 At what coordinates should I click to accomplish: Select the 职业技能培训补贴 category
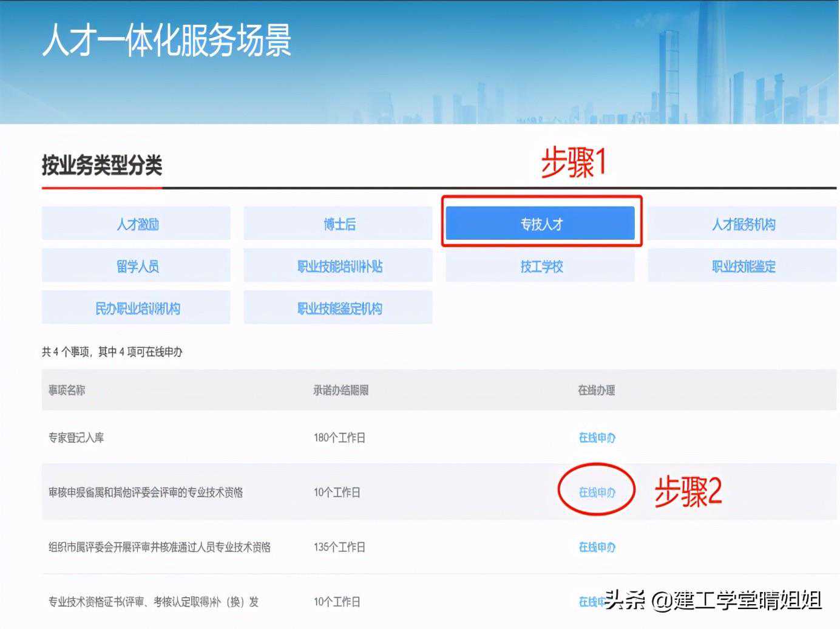338,266
